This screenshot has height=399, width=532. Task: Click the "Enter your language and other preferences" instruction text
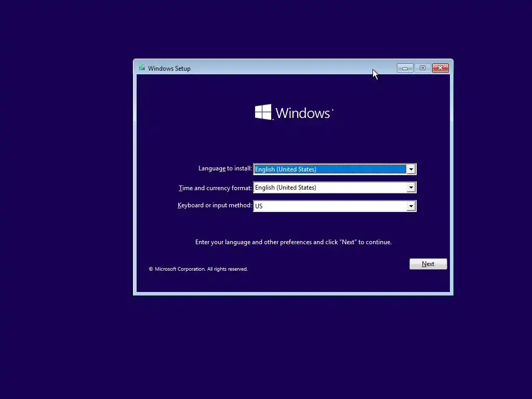[x=293, y=242]
